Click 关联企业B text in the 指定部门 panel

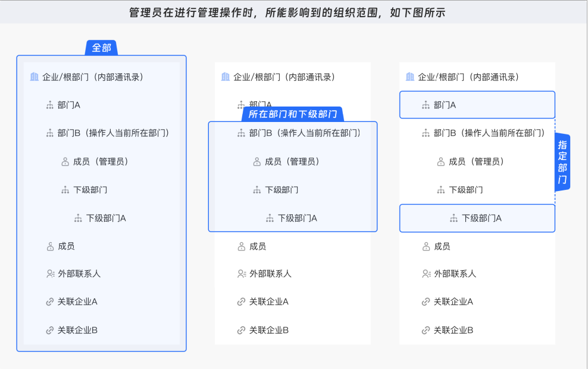pyautogui.click(x=453, y=330)
